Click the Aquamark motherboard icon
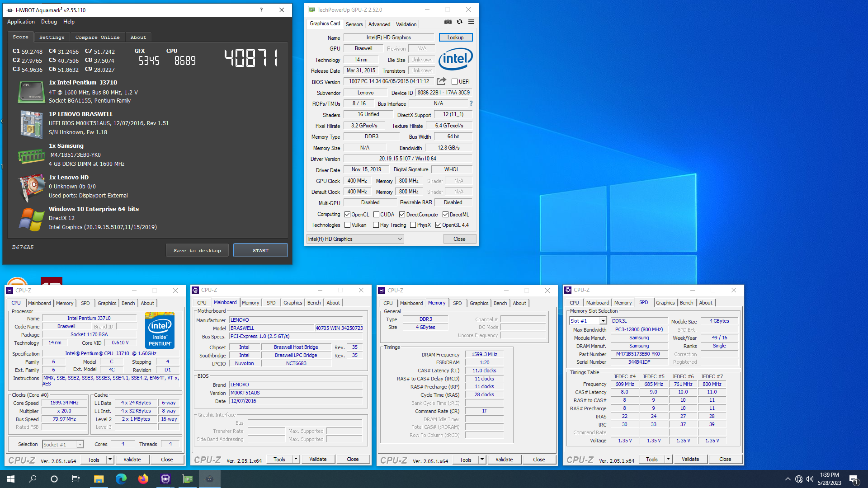868x488 pixels. 31,123
